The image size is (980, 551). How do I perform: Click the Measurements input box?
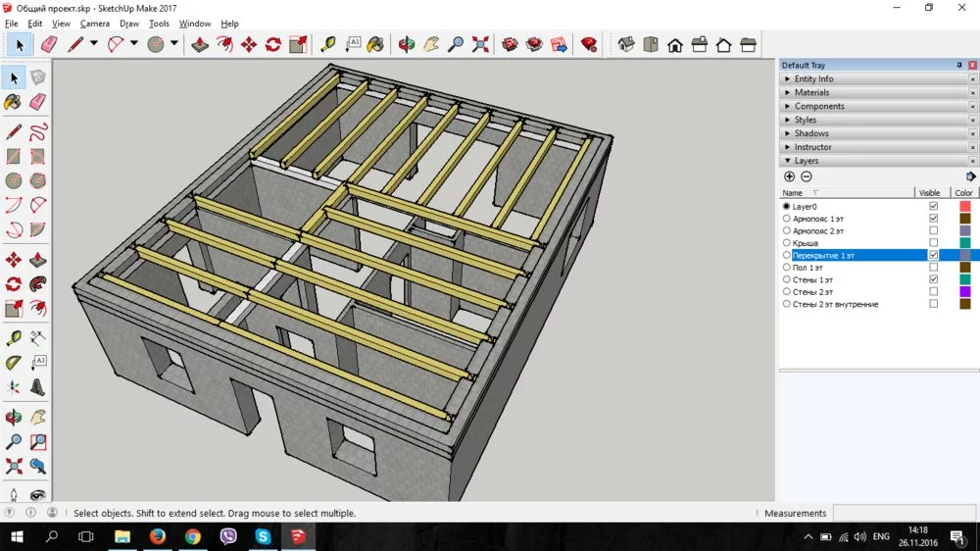pyautogui.click(x=903, y=513)
